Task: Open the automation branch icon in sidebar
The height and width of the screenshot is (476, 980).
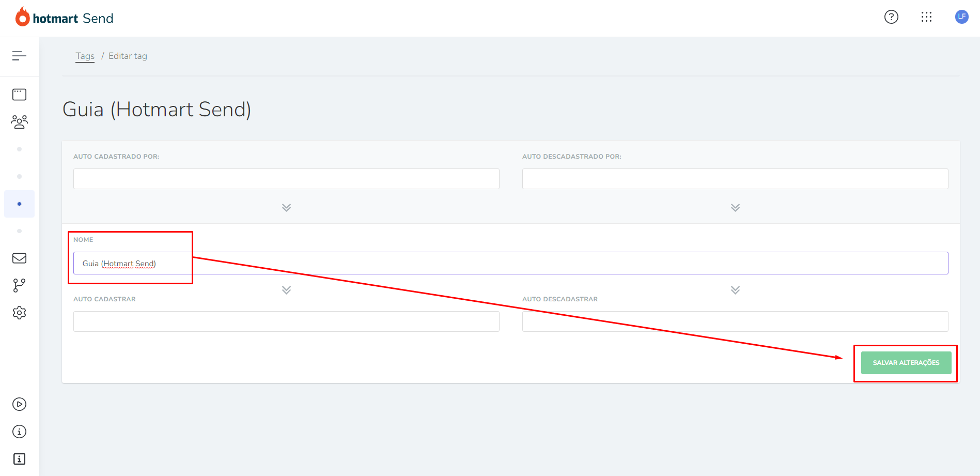Action: pos(19,285)
